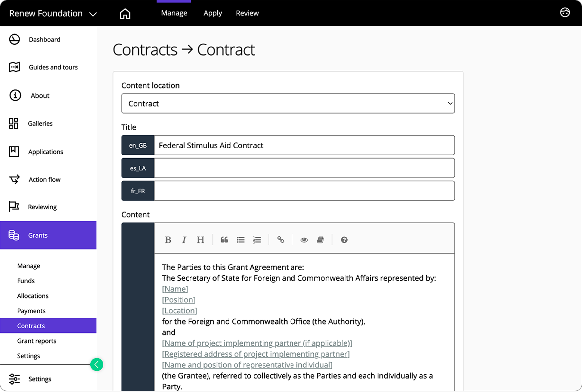Apply italic formatting in editor toolbar
This screenshot has height=392, width=582.
(x=184, y=240)
